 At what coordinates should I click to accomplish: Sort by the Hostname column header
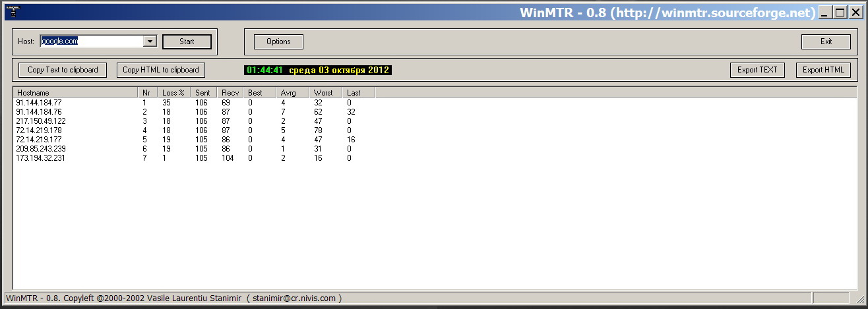(75, 93)
